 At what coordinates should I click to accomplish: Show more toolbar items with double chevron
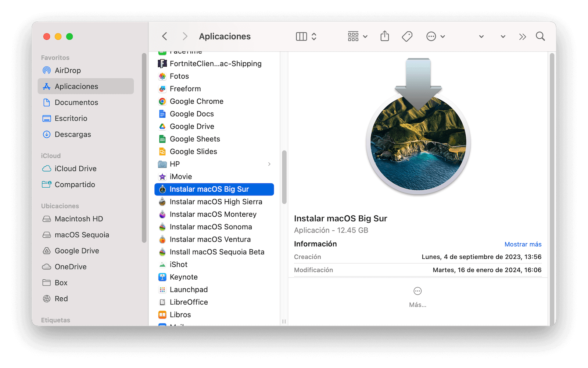coord(523,36)
